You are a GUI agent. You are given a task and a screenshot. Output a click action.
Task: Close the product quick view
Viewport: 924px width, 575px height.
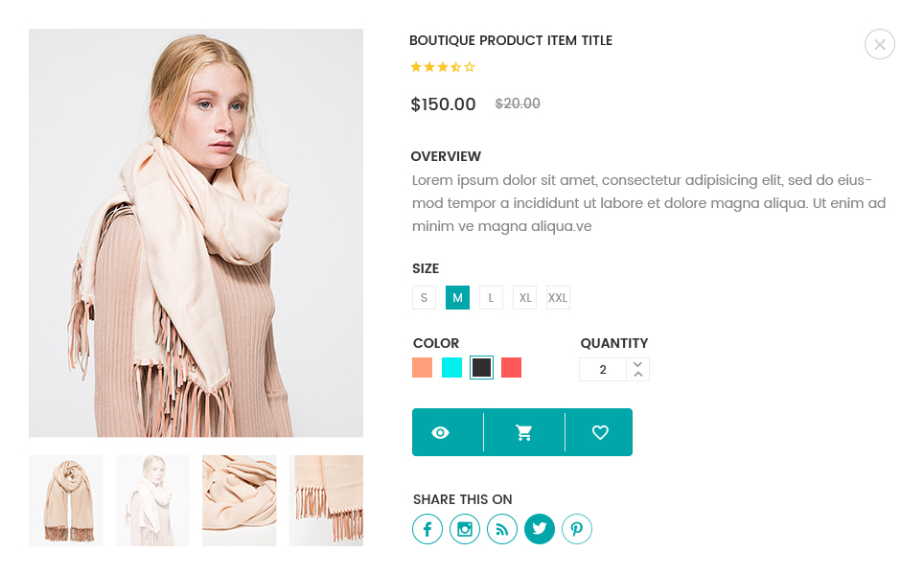pos(880,44)
